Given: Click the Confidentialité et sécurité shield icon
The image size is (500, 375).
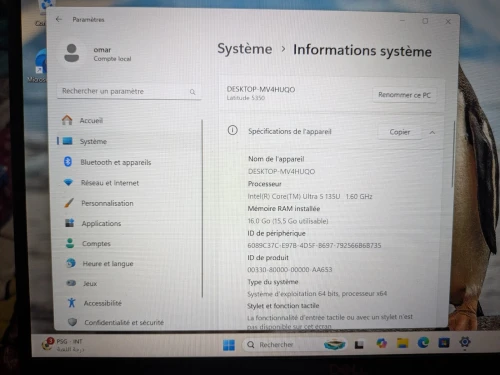Looking at the screenshot, I should pos(72,322).
